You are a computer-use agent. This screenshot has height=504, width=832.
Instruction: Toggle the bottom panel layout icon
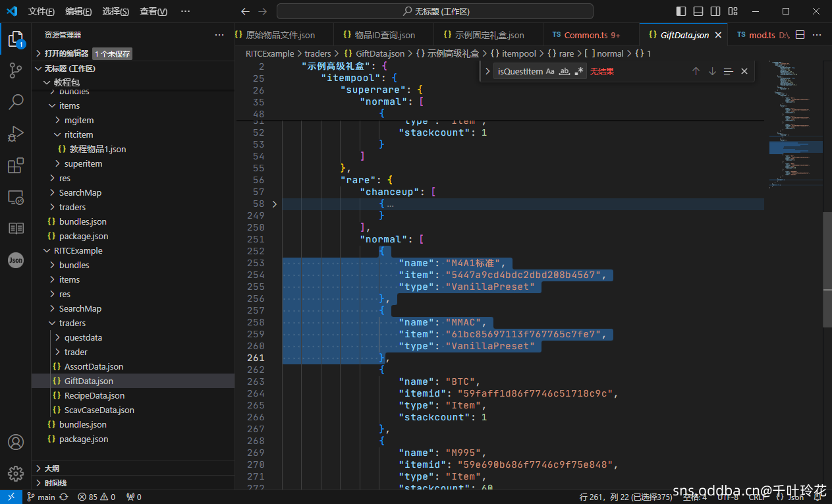[x=698, y=11]
